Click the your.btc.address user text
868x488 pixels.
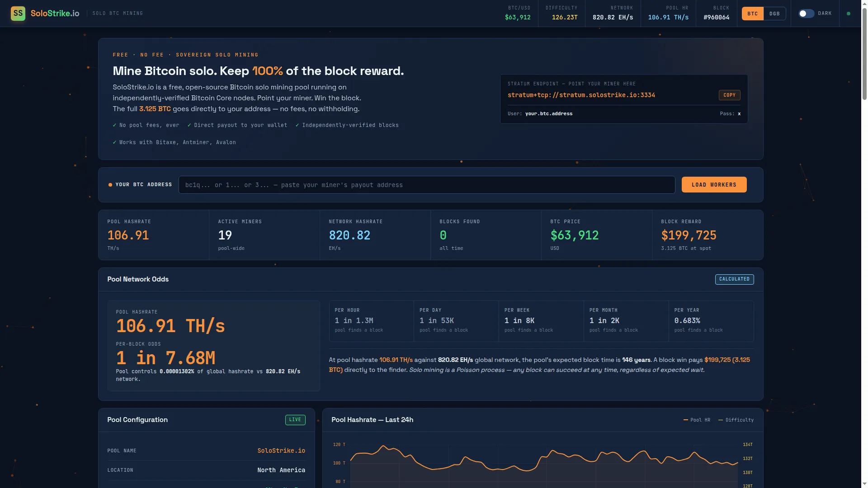[549, 114]
